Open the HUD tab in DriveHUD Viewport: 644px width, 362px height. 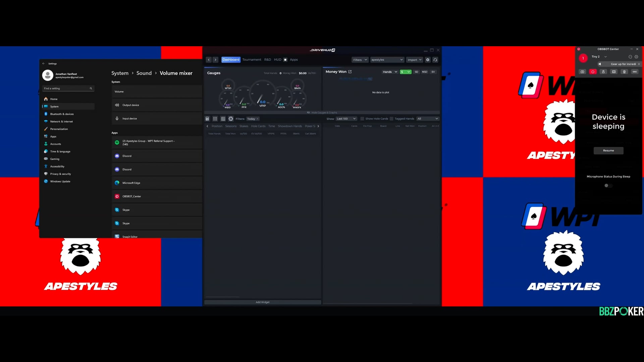pyautogui.click(x=277, y=60)
